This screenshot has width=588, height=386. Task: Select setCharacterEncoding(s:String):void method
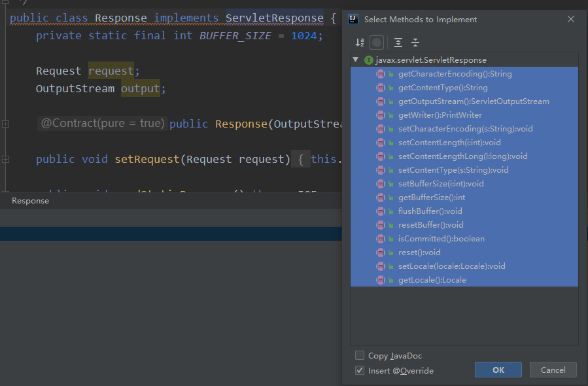coord(464,129)
